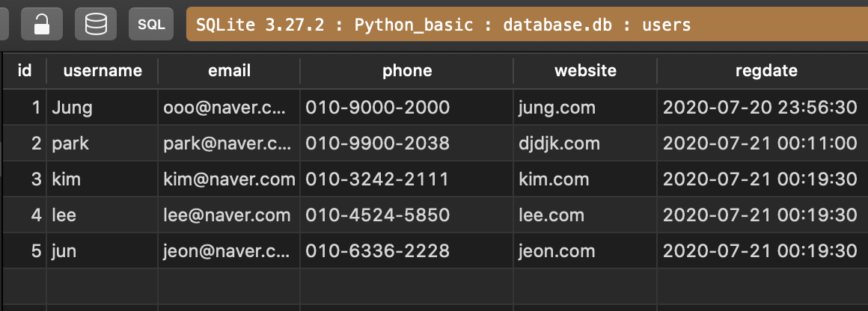Sort by the username column header
The width and height of the screenshot is (868, 311).
103,71
